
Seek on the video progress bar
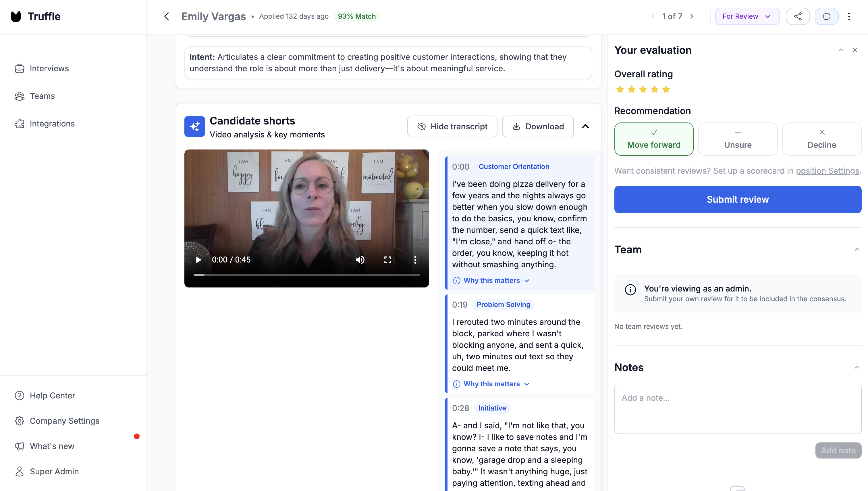click(307, 275)
